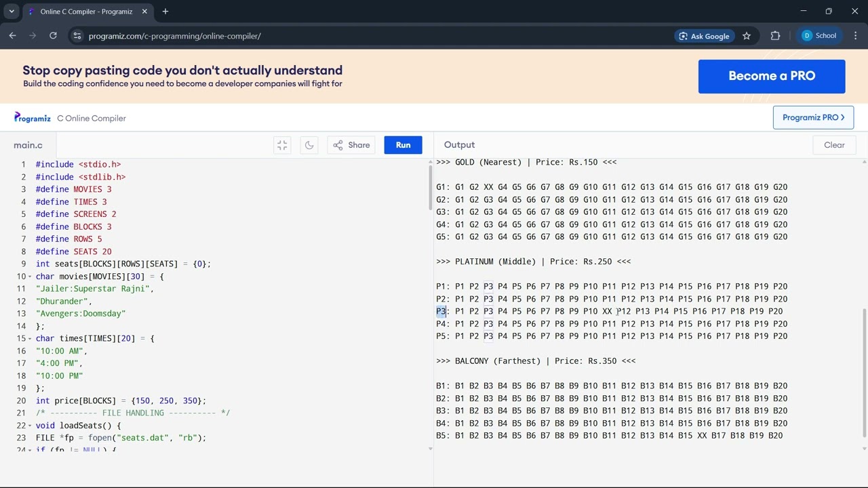
Task: Close the Online C Compiler tab
Action: click(x=145, y=12)
